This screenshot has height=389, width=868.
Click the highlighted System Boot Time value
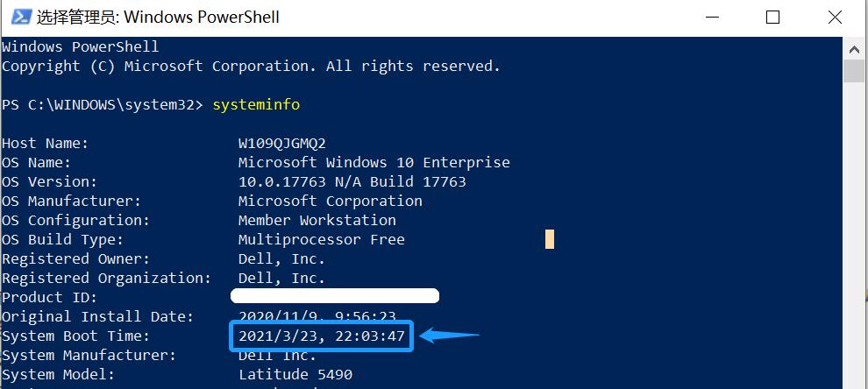coord(321,336)
